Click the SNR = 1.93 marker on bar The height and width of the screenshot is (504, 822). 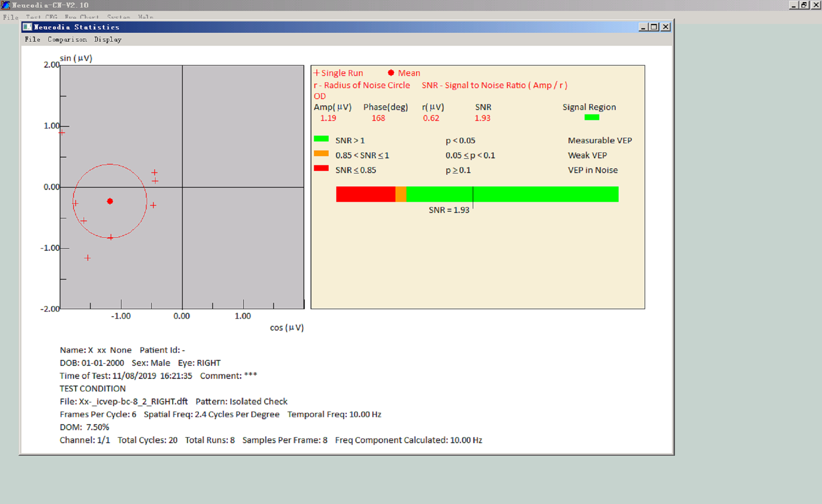coord(473,194)
